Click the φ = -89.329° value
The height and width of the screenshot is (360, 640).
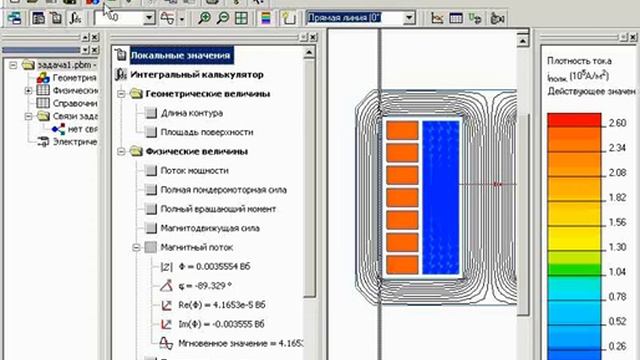click(205, 286)
